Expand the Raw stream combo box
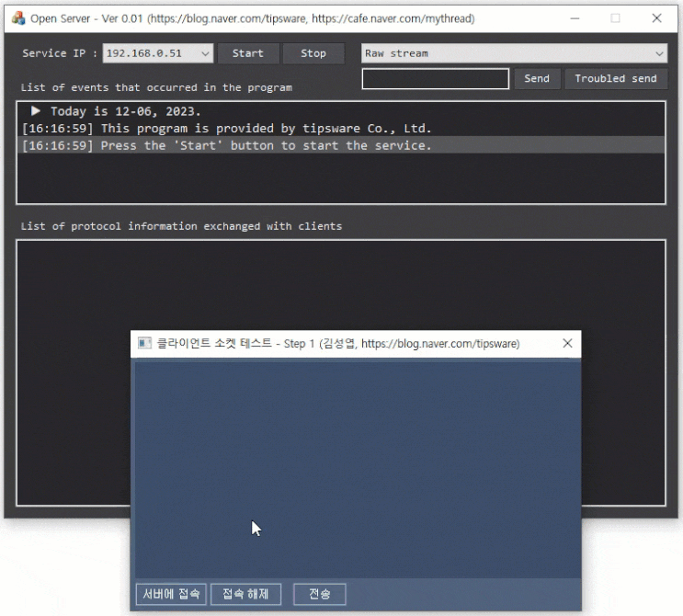Screen dimensions: 683x616 point(514,53)
